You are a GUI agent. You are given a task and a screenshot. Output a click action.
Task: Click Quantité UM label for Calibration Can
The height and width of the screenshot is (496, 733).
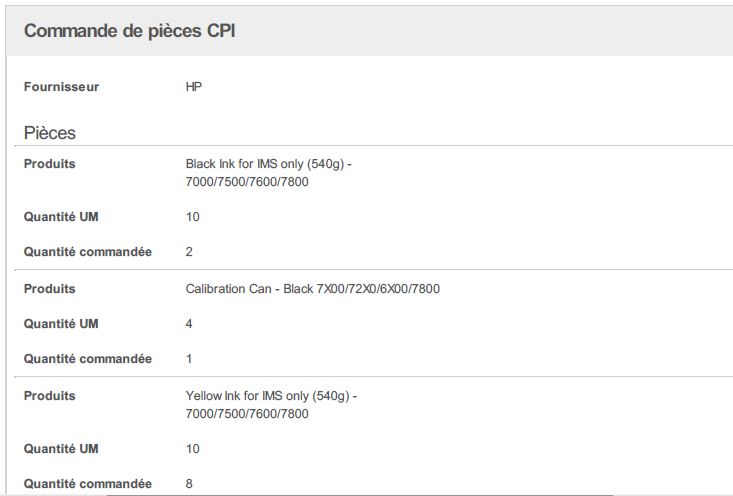(x=61, y=324)
